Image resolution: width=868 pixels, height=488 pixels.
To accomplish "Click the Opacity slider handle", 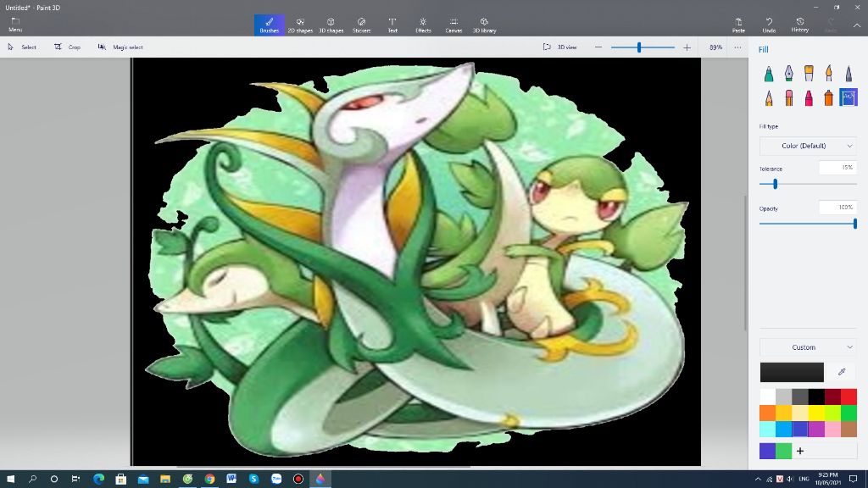I will 854,224.
